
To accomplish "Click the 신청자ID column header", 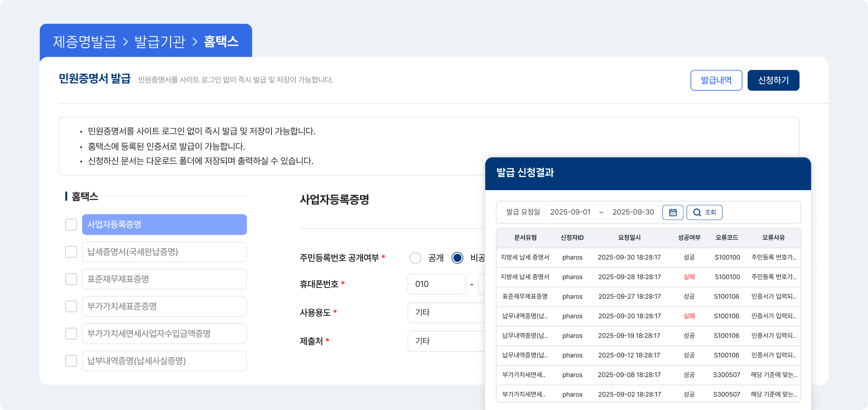I will 572,238.
